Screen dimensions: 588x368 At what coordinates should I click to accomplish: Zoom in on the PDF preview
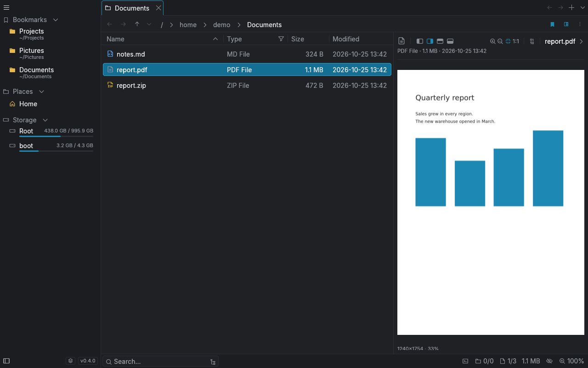point(492,41)
